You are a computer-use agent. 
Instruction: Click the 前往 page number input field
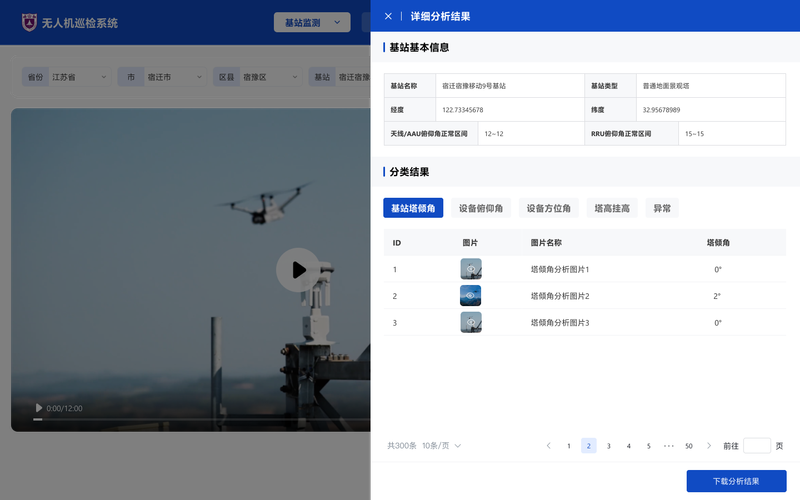click(757, 446)
